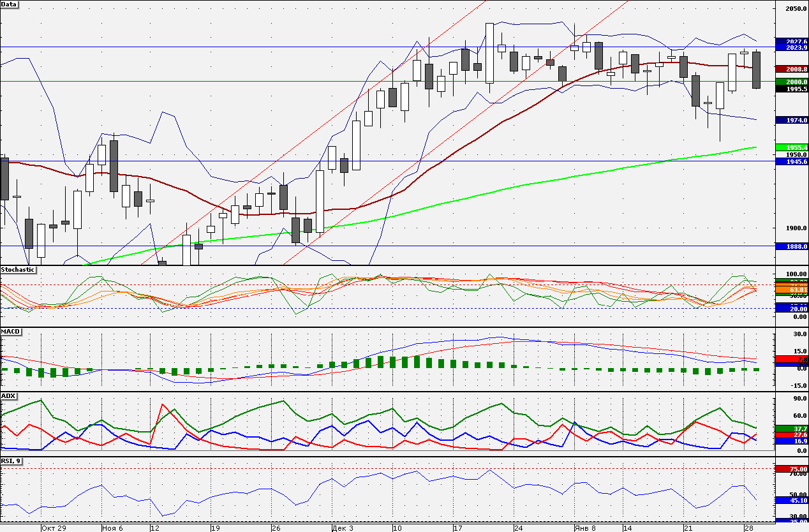809x532 pixels.
Task: Click the 1888.0 blue price tag
Action: (x=792, y=246)
